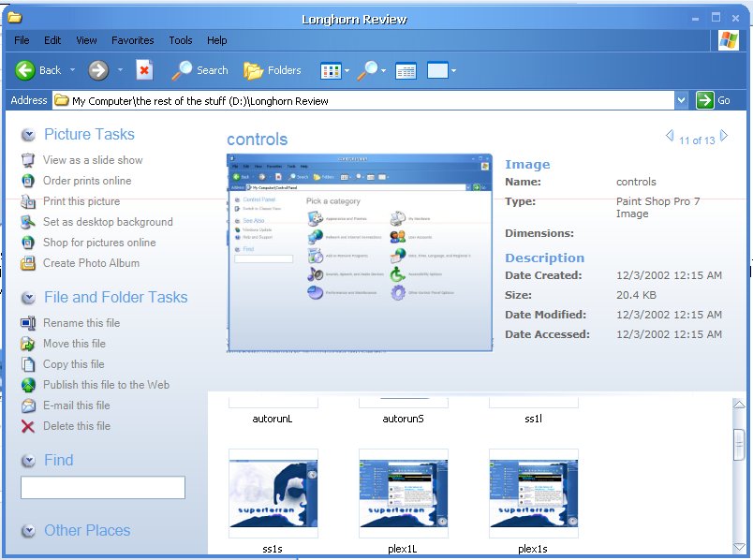Click the green Back arrow button
The width and height of the screenshot is (753, 560).
[25, 70]
